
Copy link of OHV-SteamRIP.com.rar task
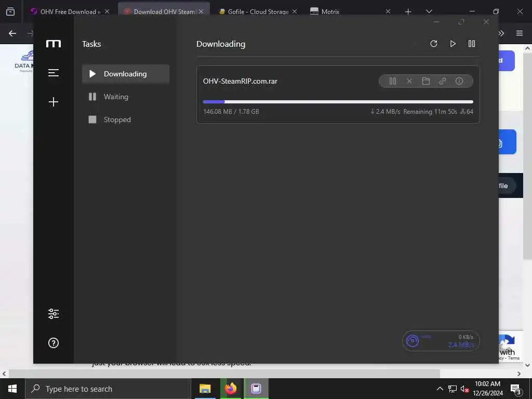tap(443, 81)
